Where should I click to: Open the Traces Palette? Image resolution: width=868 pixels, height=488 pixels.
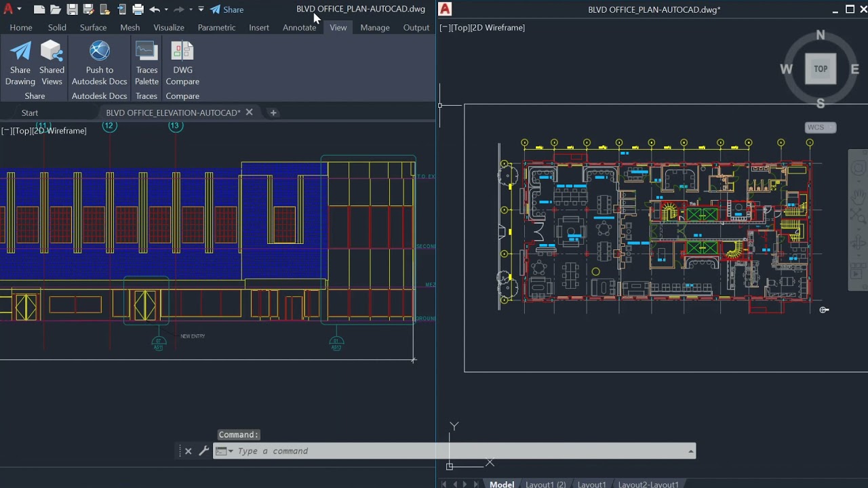click(146, 64)
